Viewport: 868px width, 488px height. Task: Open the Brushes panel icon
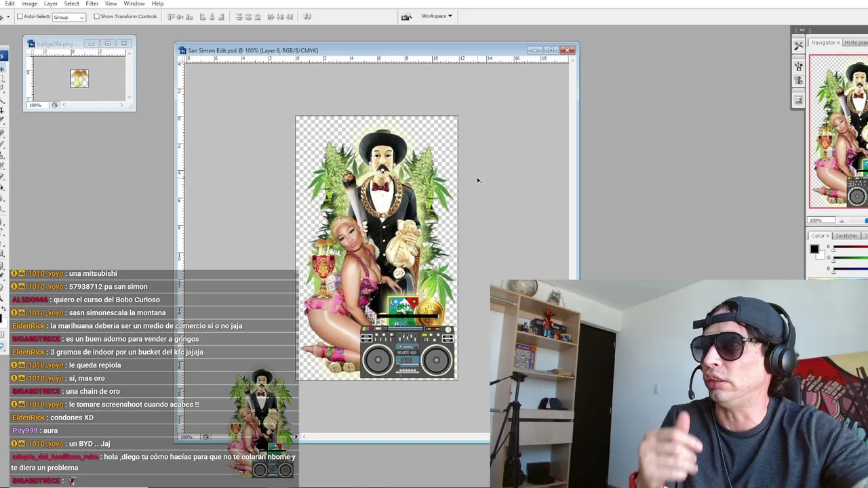point(798,66)
